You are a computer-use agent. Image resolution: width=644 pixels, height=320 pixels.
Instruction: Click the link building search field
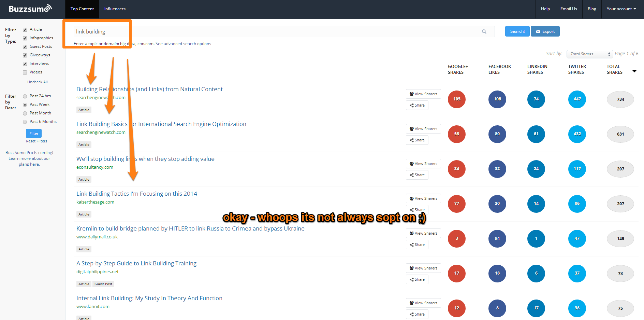click(273, 32)
